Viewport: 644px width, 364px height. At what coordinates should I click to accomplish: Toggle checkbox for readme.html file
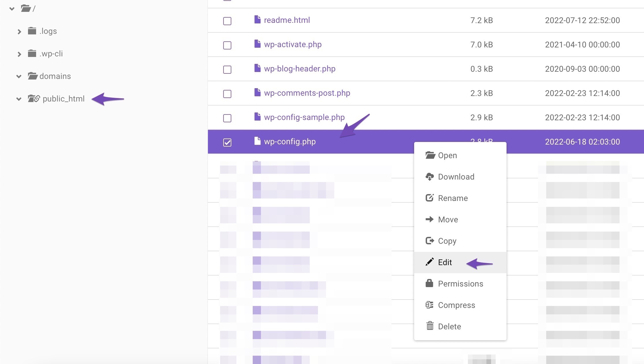[x=227, y=20]
